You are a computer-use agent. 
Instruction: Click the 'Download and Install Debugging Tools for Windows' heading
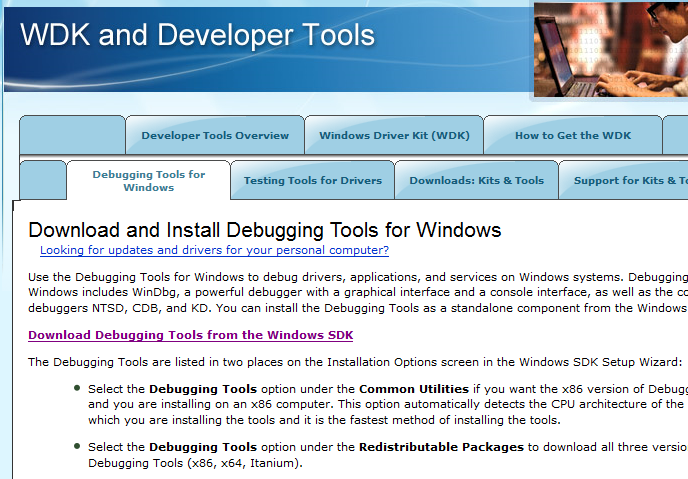265,230
